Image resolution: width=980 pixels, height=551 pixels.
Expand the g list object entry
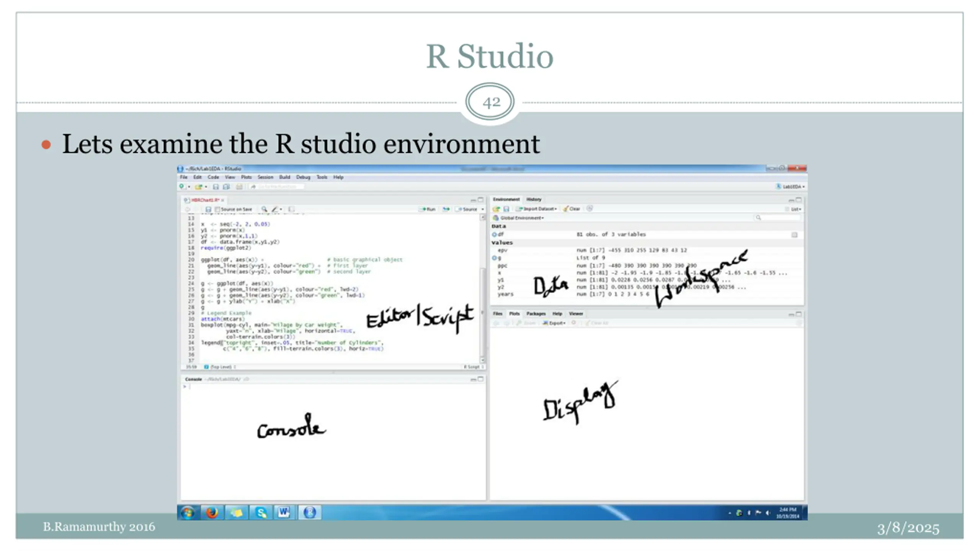[494, 258]
